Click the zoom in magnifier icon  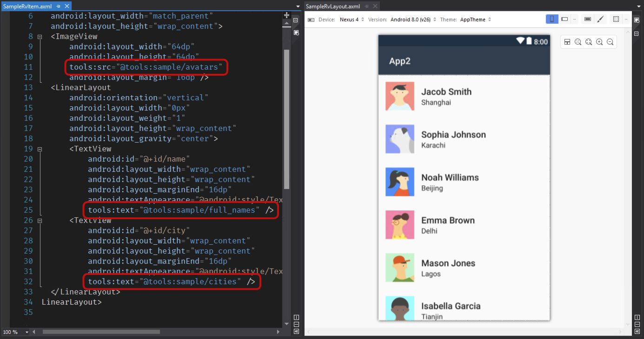pos(599,42)
